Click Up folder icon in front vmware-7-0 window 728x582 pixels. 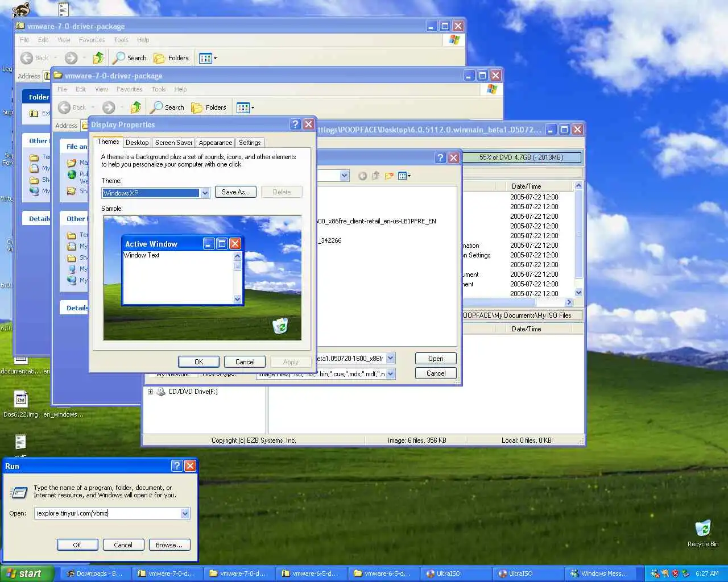[x=136, y=107]
